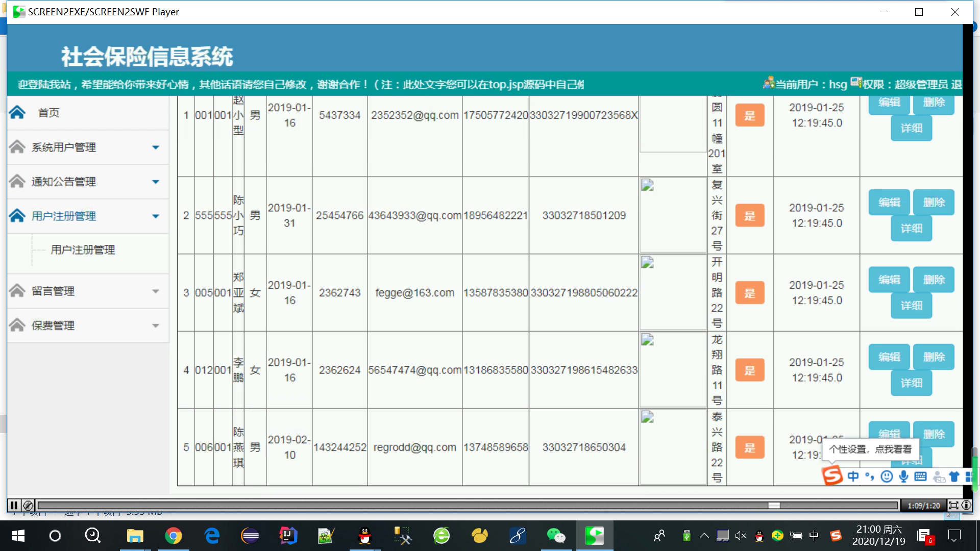Open the QQ penguin taskbar icon
This screenshot has height=551, width=980.
[364, 536]
